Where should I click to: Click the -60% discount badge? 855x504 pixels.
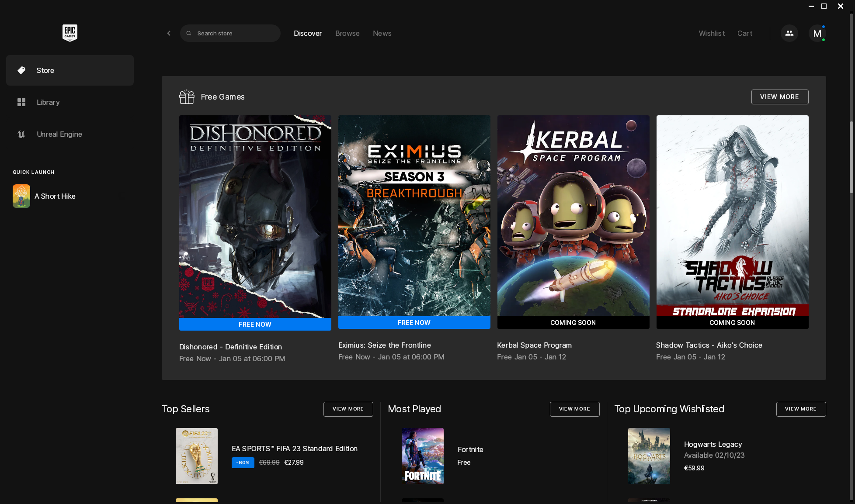click(x=243, y=463)
